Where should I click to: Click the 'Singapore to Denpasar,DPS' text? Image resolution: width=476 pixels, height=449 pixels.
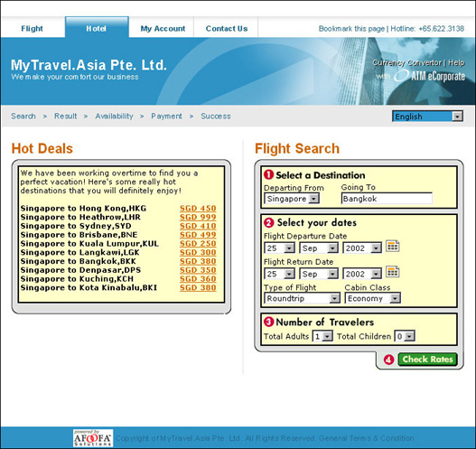[x=80, y=270]
